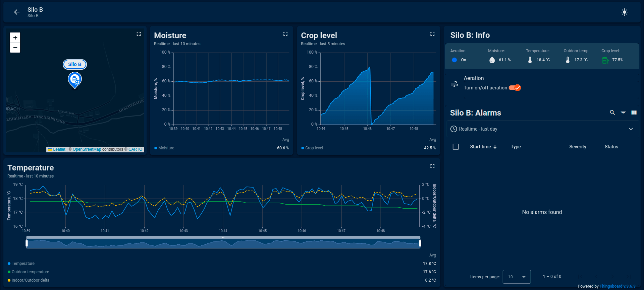Open the alarm filter icon
The height and width of the screenshot is (290, 644).
pos(623,113)
